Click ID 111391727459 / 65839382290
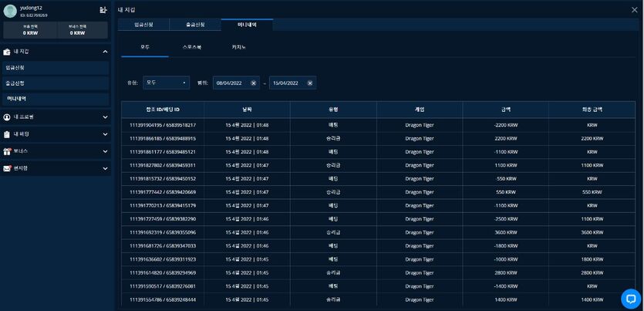The width and height of the screenshot is (644, 311). coord(163,219)
